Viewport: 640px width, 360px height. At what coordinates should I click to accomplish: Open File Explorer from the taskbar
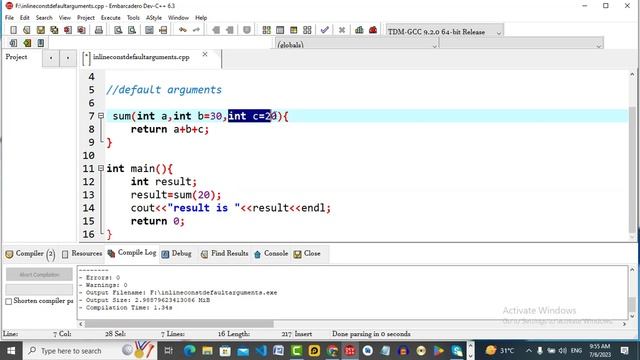(x=207, y=351)
